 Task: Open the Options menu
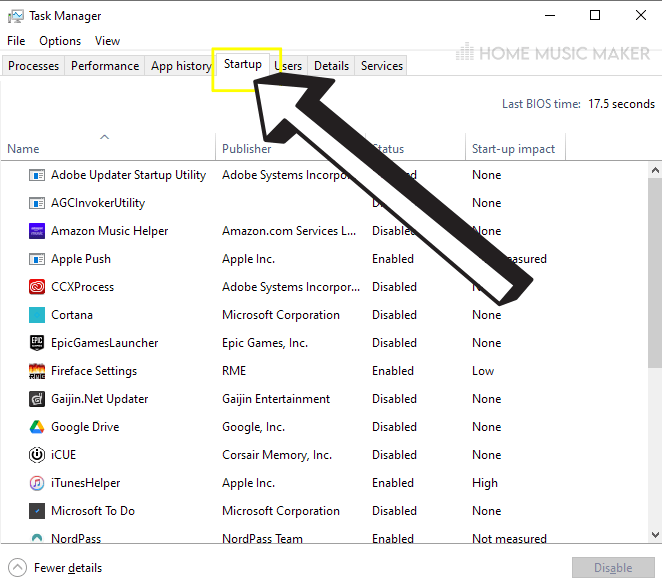point(60,41)
